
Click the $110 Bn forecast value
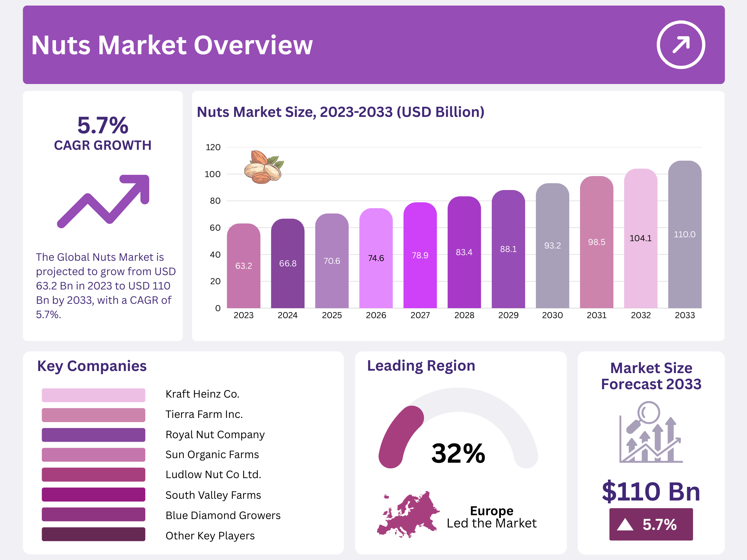(x=651, y=491)
